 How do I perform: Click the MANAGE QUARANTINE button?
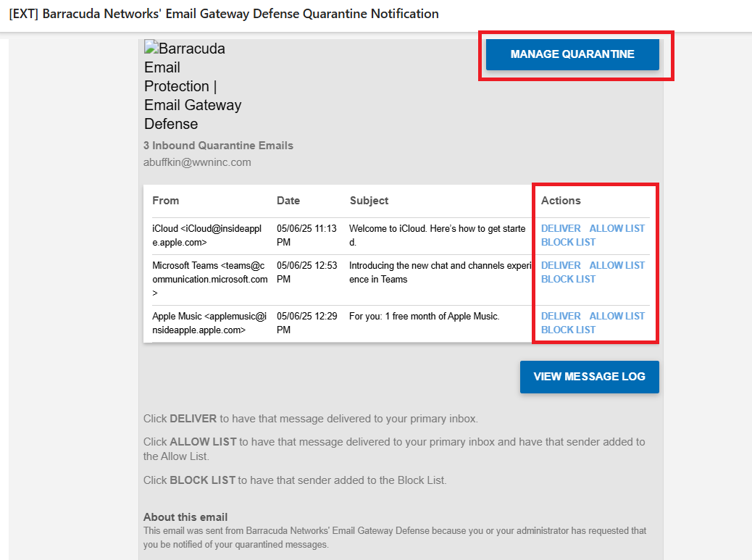click(572, 54)
